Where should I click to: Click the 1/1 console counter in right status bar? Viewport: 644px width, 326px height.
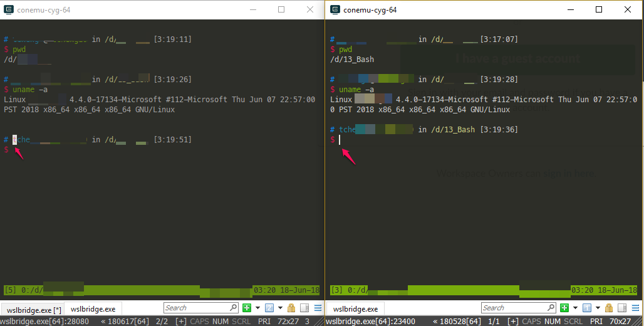(494, 322)
